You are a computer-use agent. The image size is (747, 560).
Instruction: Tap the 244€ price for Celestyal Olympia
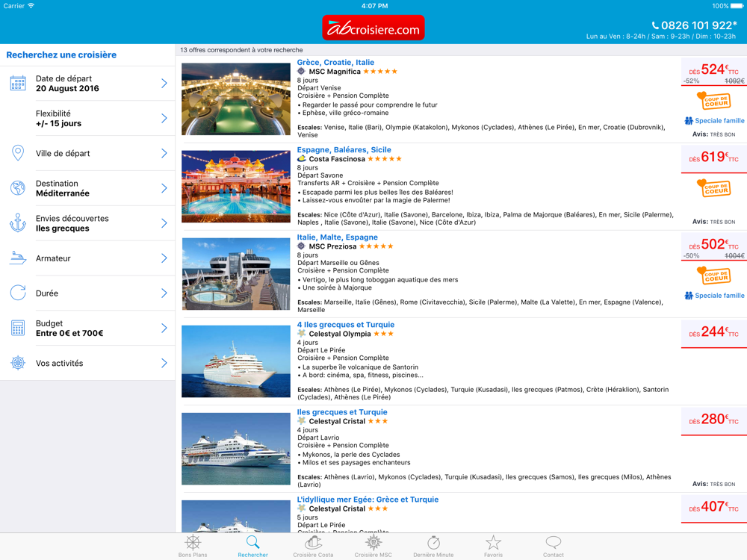[713, 332]
